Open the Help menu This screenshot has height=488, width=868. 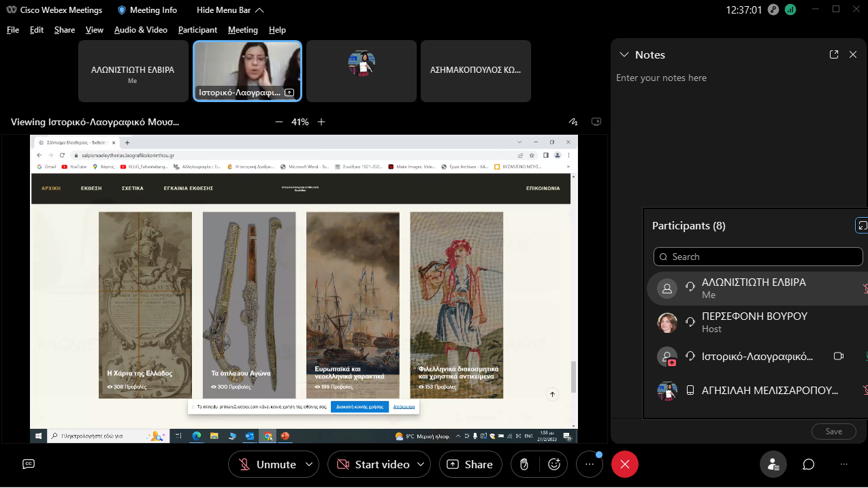coord(277,30)
